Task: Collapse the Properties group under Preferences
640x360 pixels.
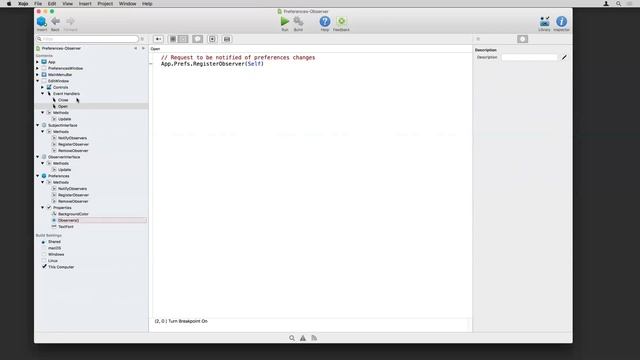Action: (42, 207)
